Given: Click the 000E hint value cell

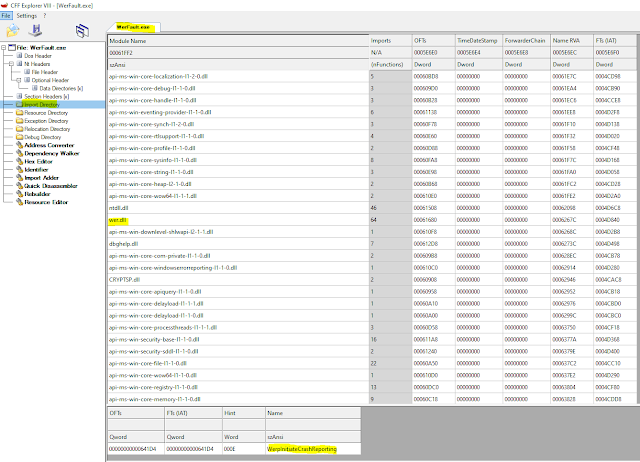Looking at the screenshot, I should (244, 449).
